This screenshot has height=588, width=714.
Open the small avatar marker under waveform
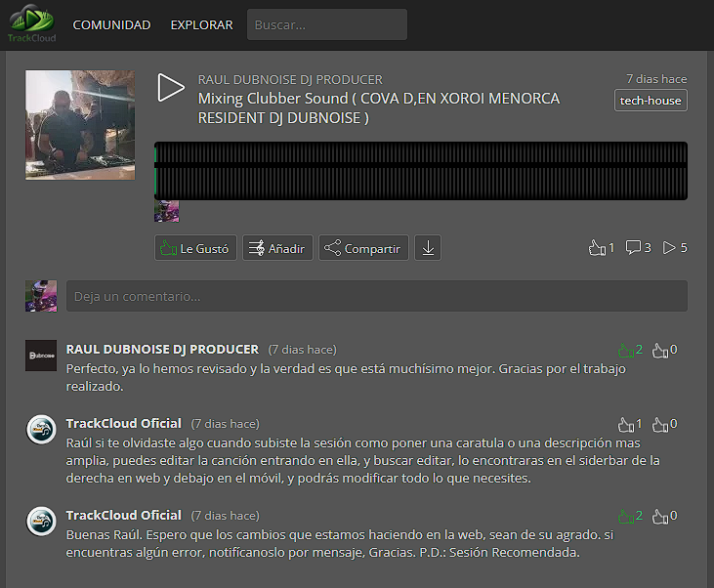pos(167,211)
